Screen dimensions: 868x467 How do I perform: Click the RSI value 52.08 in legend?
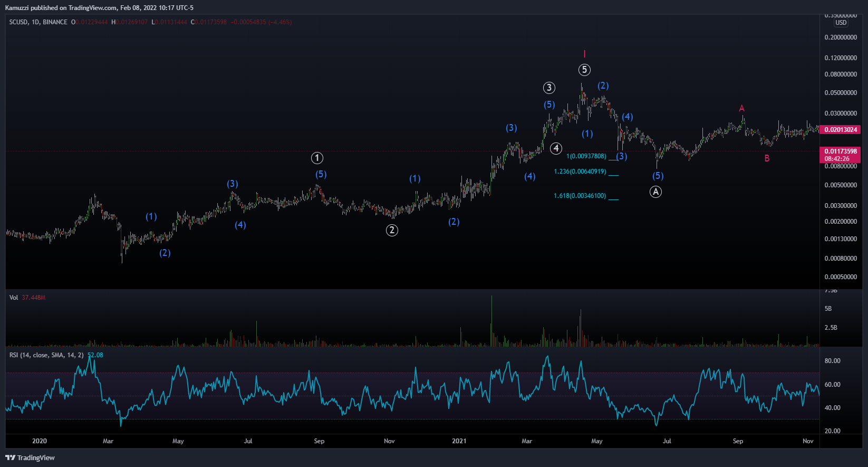click(95, 355)
